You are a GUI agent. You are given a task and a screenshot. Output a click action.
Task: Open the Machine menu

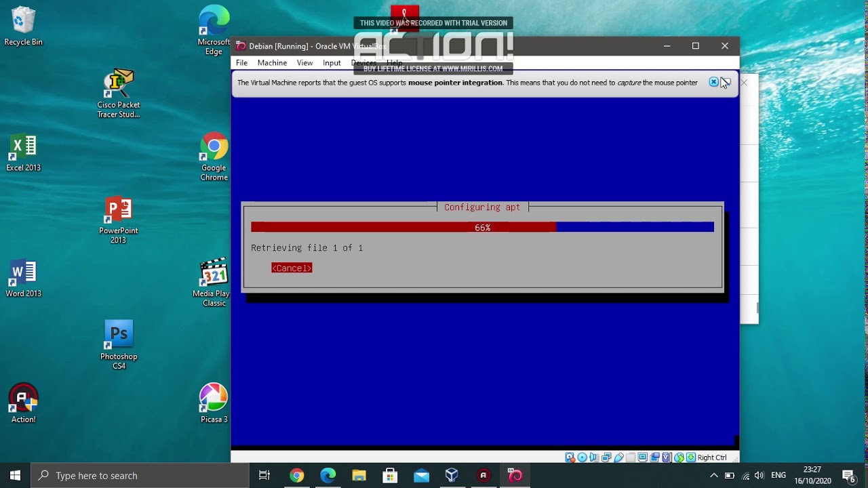point(272,63)
